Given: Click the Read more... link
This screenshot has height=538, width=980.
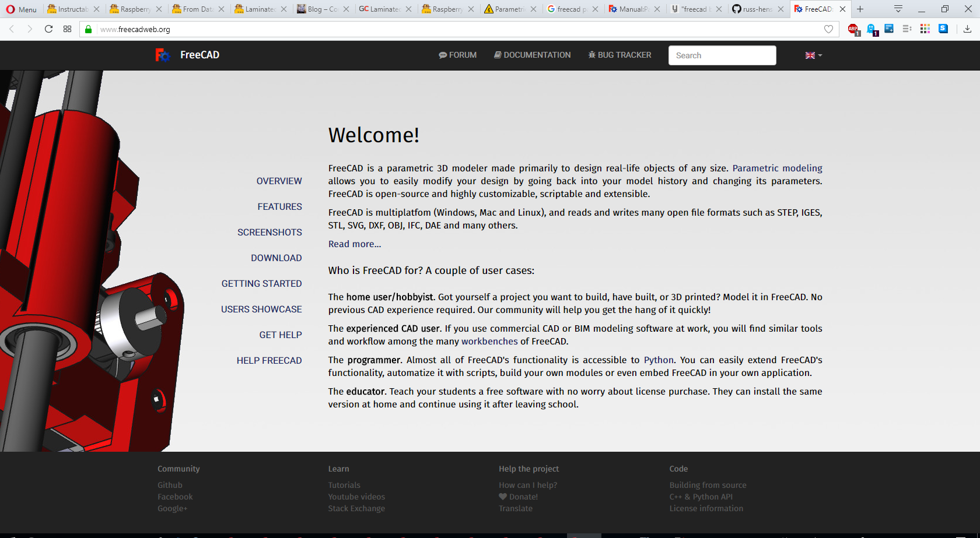Looking at the screenshot, I should 355,244.
